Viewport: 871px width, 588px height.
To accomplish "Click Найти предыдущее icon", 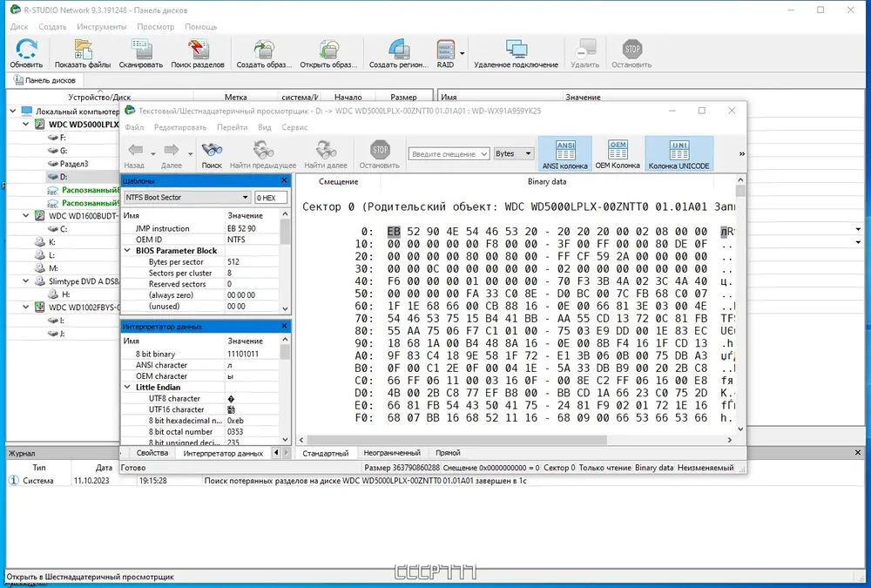I will [x=263, y=150].
